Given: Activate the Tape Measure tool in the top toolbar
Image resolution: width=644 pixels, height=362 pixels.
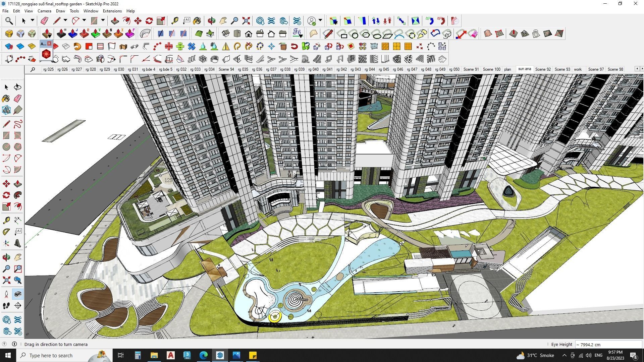Looking at the screenshot, I should (x=175, y=21).
